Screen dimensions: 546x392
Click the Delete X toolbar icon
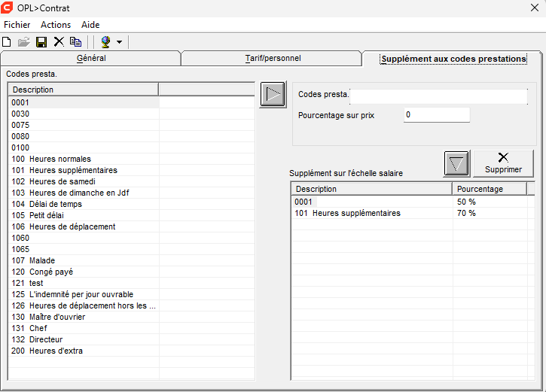tap(59, 42)
